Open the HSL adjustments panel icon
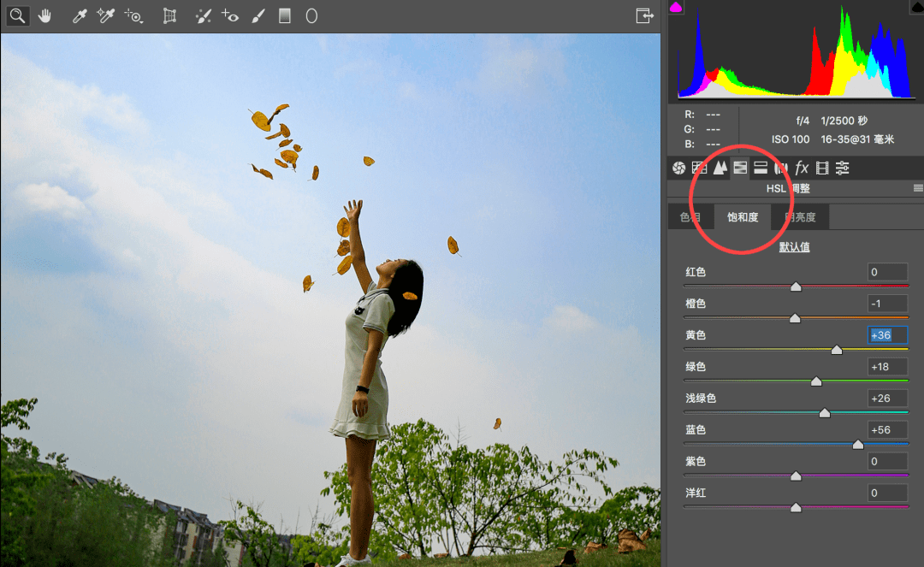924x567 pixels. click(740, 168)
